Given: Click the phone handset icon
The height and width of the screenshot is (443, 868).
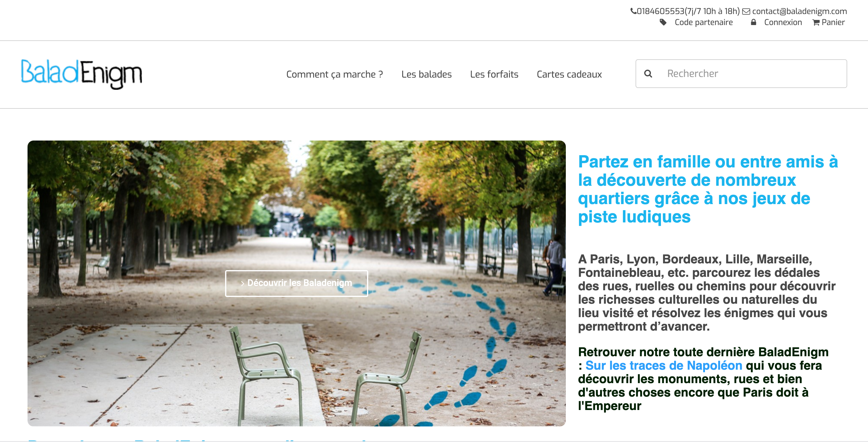Looking at the screenshot, I should coord(633,11).
